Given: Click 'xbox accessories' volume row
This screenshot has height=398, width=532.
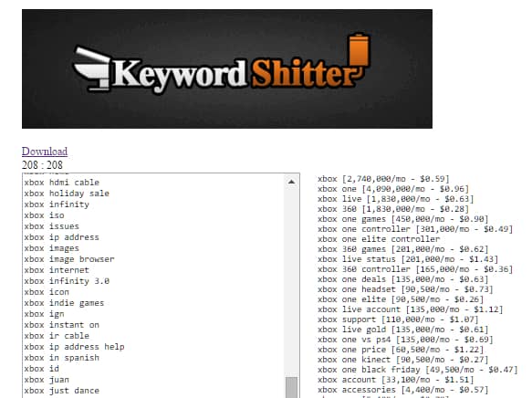Looking at the screenshot, I should pos(403,390).
